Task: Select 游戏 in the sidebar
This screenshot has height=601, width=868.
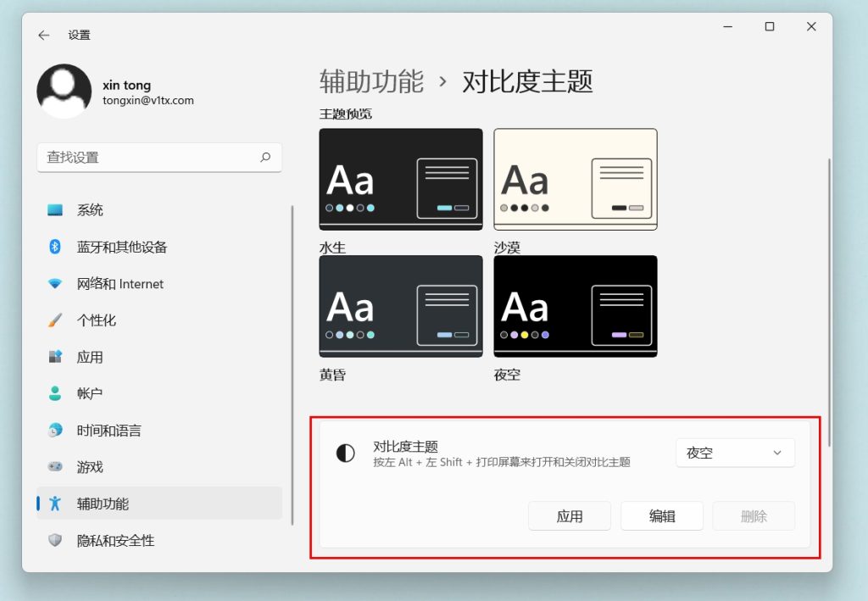Action: (159, 467)
